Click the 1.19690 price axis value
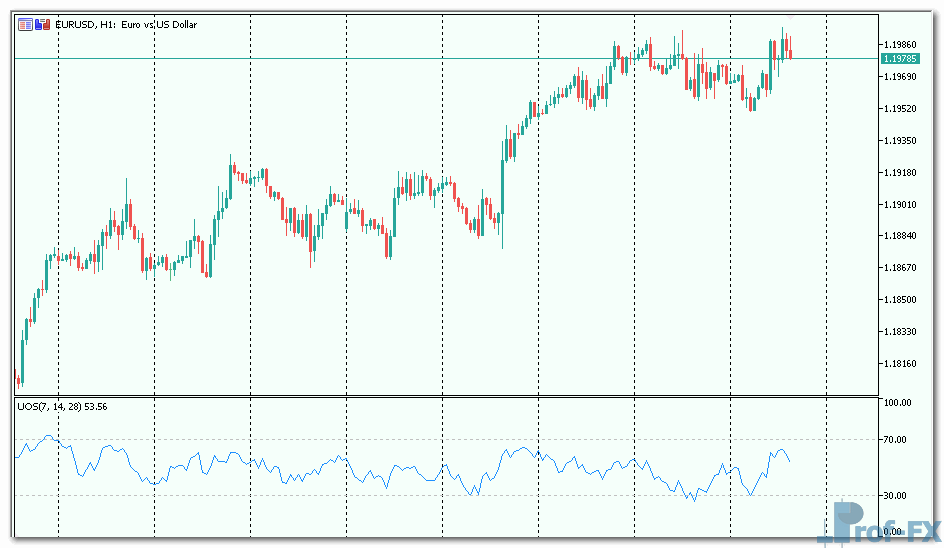944x548 pixels. 901,77
